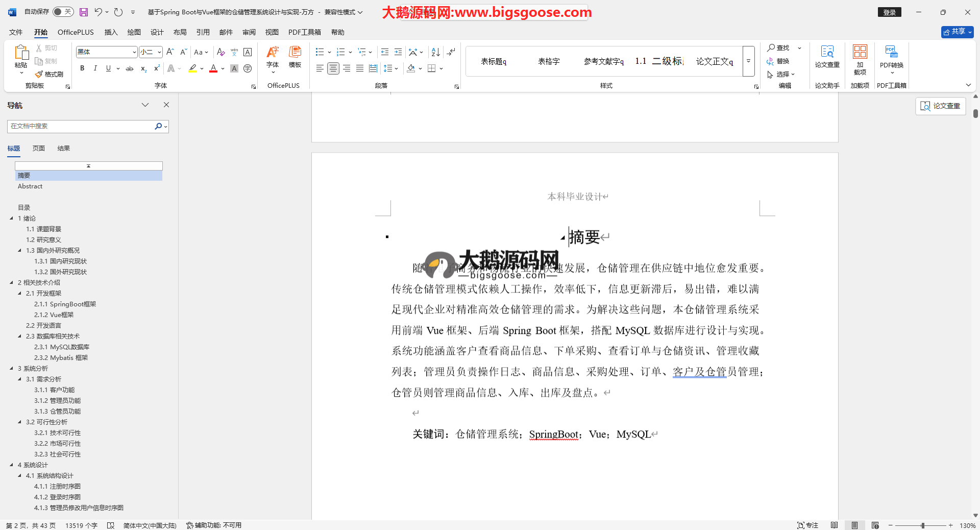Screen dimensions: 980x530
Task: Click the PDF转换 icon
Action: (x=891, y=56)
